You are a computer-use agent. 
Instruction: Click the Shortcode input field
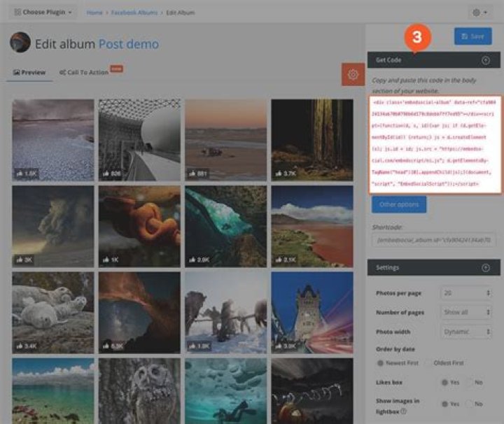point(434,240)
